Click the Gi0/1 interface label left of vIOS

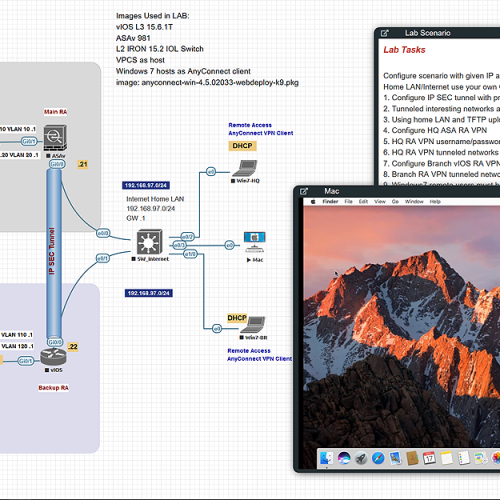pos(26,361)
